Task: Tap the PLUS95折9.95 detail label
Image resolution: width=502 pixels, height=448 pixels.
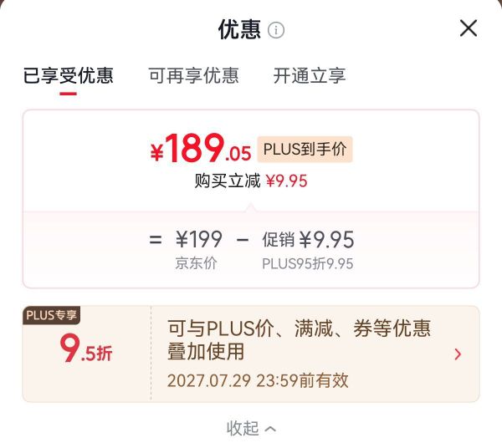Action: (308, 264)
